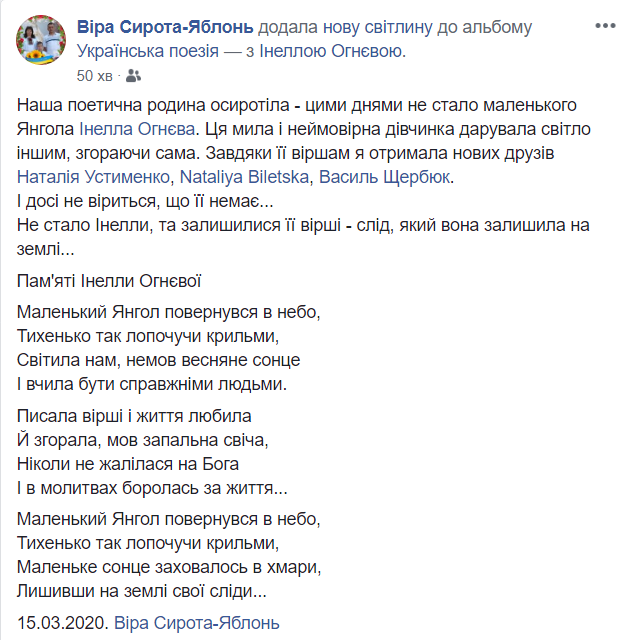Open Віра Сирота-Яблонь profile from post header
Viewport: 621px width, 640px height.
coord(165,27)
